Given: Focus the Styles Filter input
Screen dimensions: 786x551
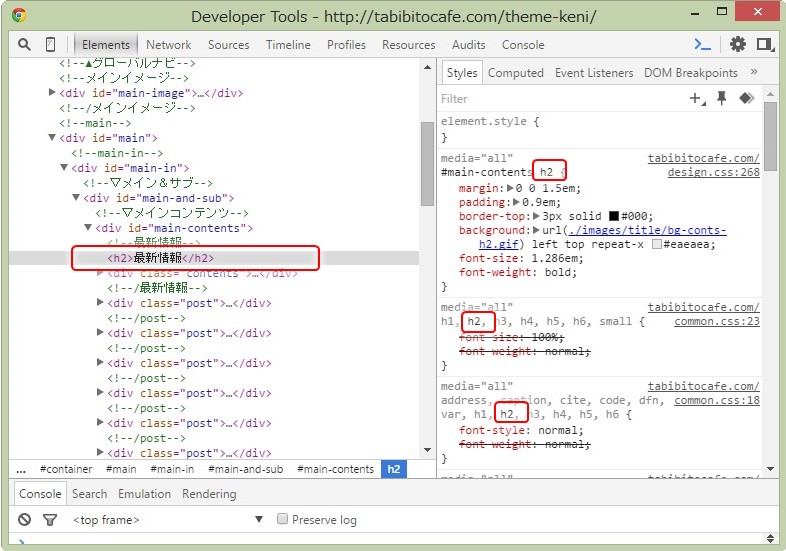Looking at the screenshot, I should 561,99.
